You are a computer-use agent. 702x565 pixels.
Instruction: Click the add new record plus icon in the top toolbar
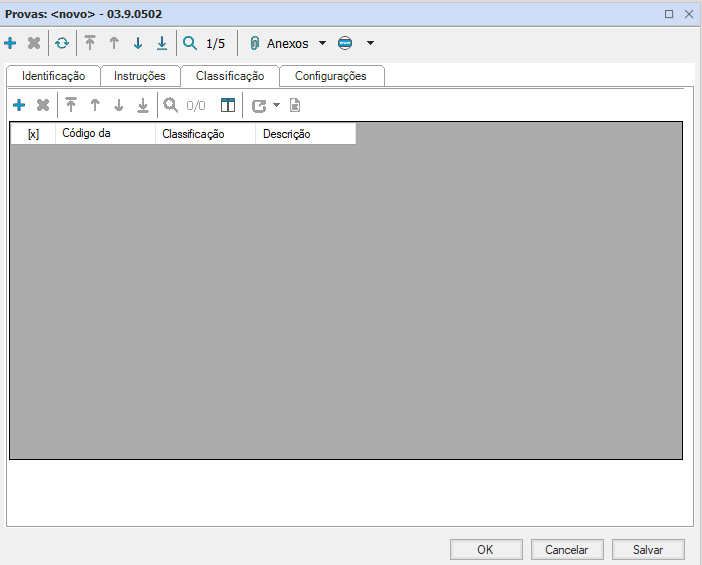click(10, 44)
